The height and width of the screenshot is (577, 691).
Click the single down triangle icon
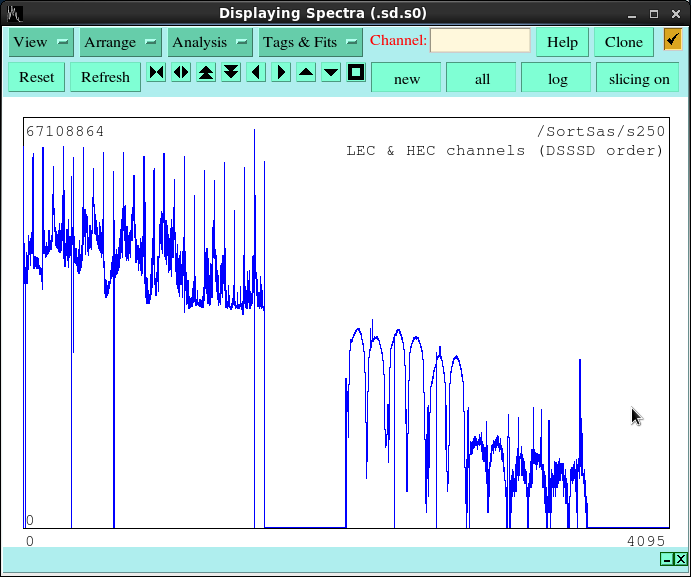pyautogui.click(x=331, y=72)
